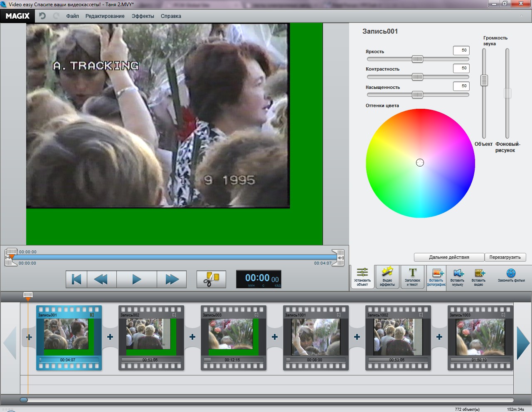Viewport: 532px width, 412px height.
Task: Toggle speaker mute icon on Запись001 clip
Action: click(x=92, y=315)
